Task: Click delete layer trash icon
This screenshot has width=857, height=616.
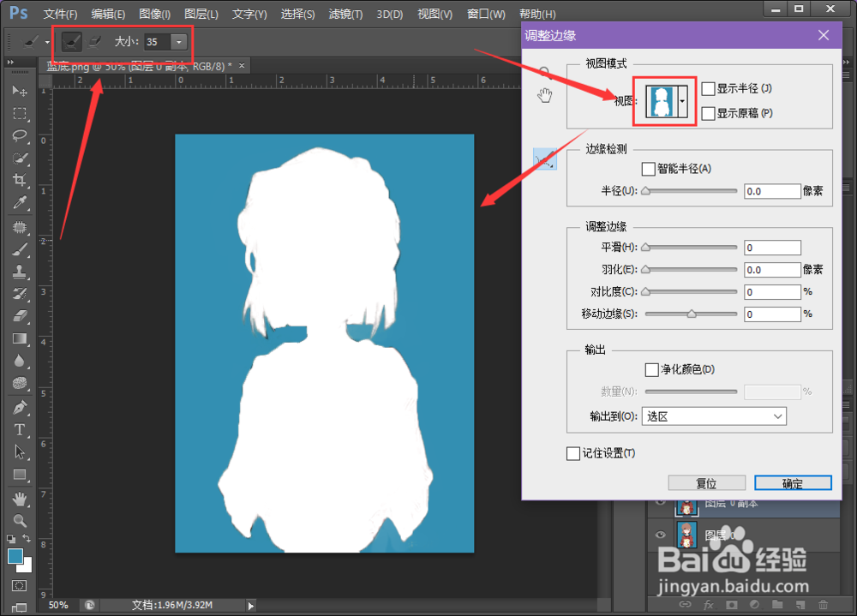Action: 823,605
